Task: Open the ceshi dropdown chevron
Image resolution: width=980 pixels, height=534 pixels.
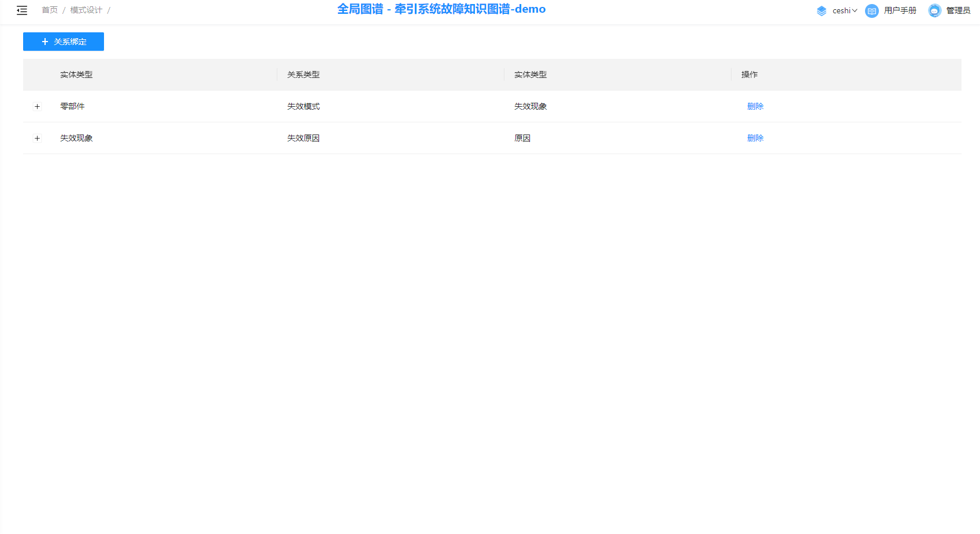Action: point(855,10)
